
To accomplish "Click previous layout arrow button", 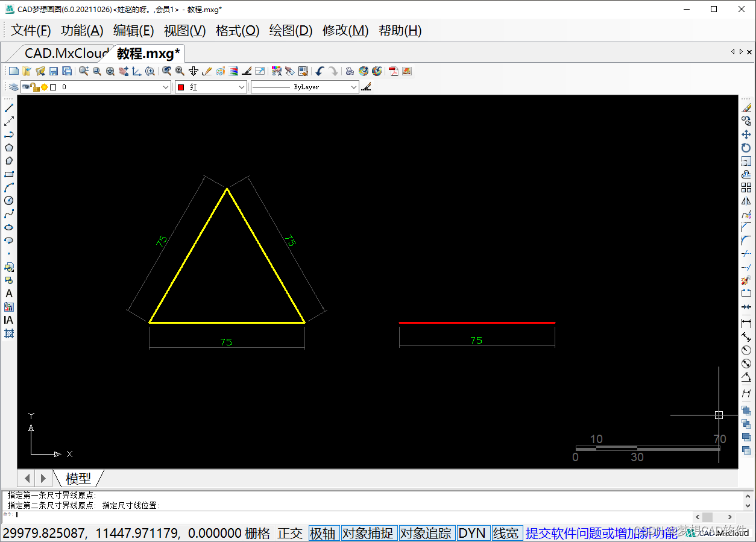I will (x=27, y=478).
